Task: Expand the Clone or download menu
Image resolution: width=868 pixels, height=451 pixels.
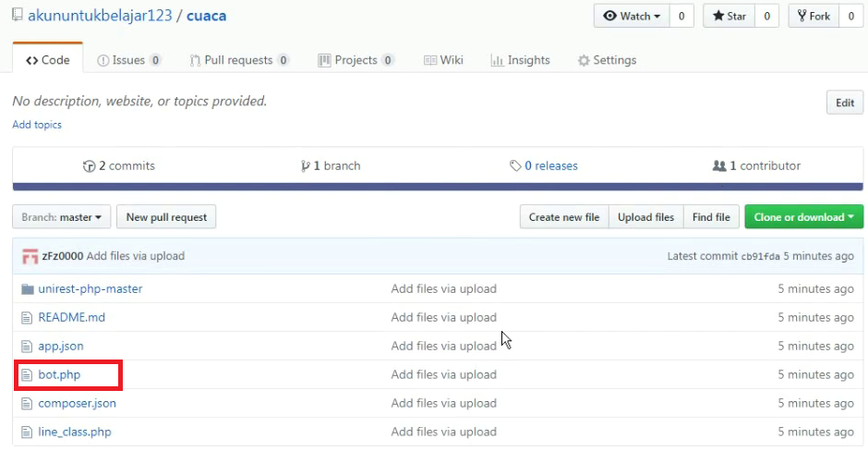Action: tap(803, 217)
